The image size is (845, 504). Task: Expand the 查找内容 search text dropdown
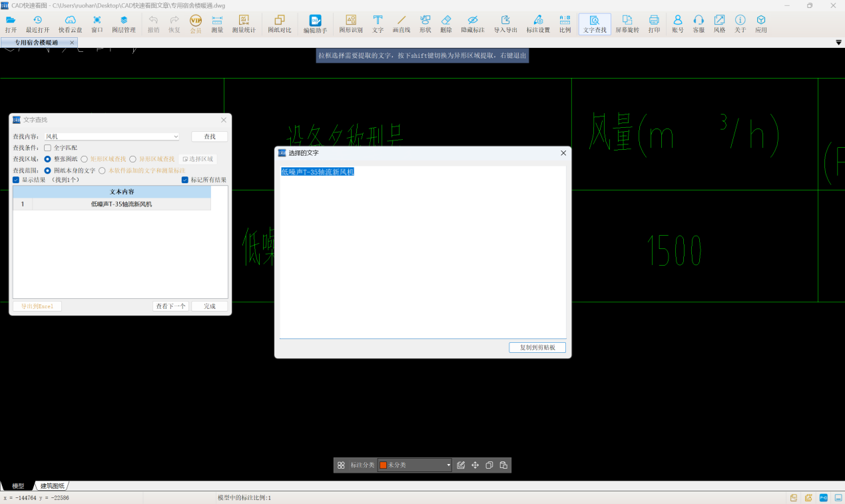click(176, 136)
